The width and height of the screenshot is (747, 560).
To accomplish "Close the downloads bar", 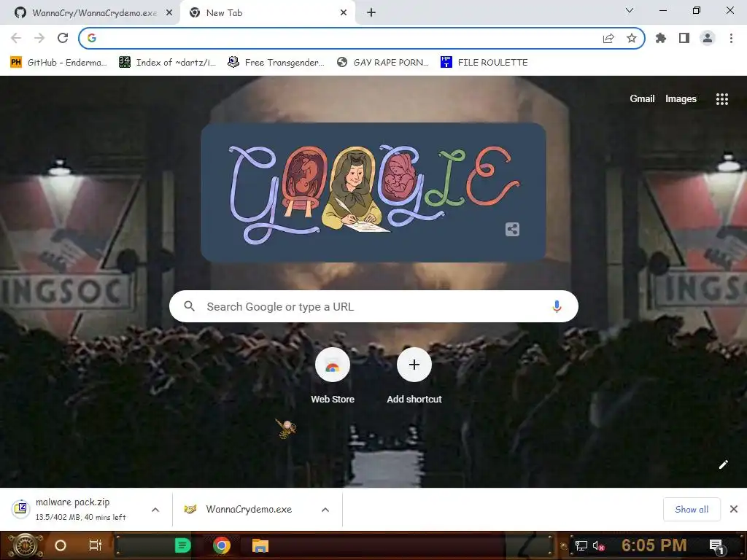I will [x=734, y=509].
